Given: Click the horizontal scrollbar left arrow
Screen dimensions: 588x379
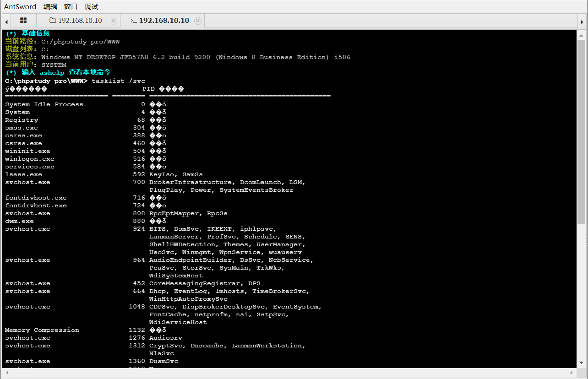Looking at the screenshot, I should (6, 373).
